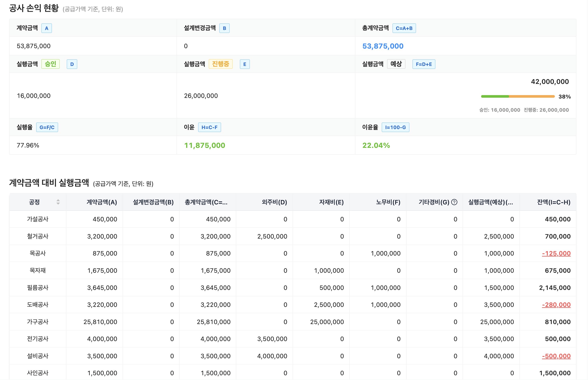
Task: Click the green 승인 status tag
Action: (50, 64)
